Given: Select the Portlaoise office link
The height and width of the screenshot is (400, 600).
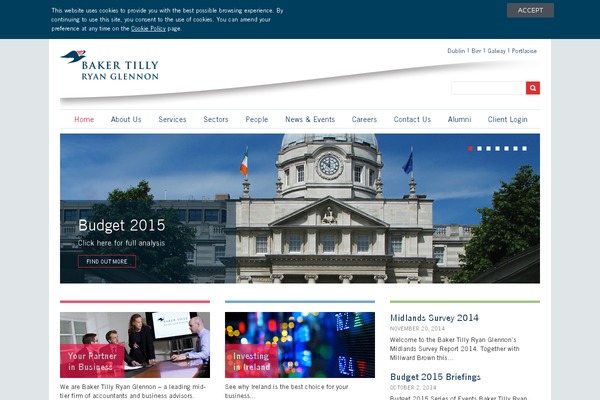Looking at the screenshot, I should tap(524, 51).
